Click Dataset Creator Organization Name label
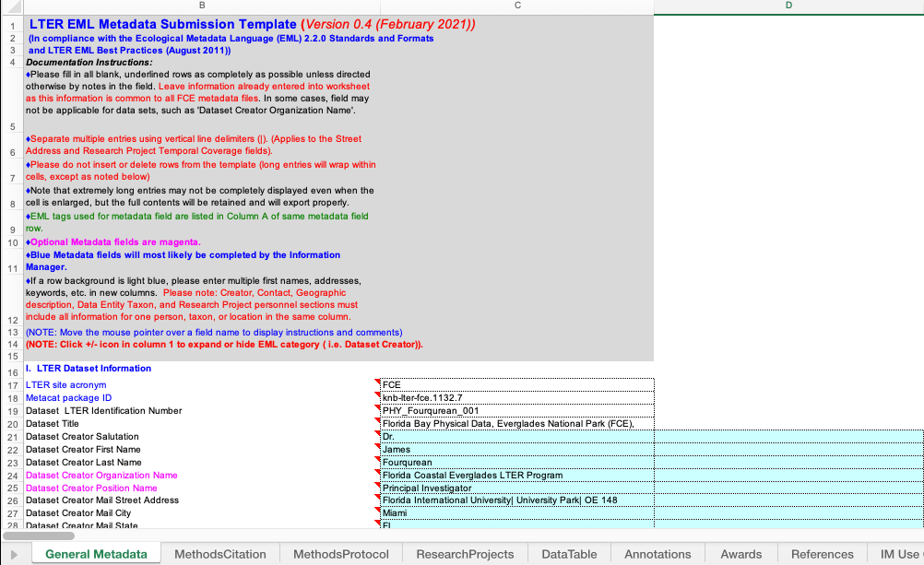 101,476
